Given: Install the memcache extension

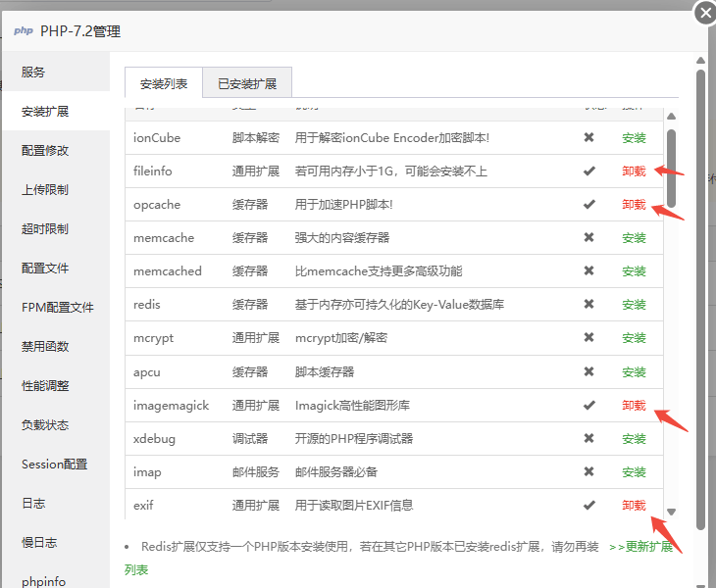Looking at the screenshot, I should (634, 238).
